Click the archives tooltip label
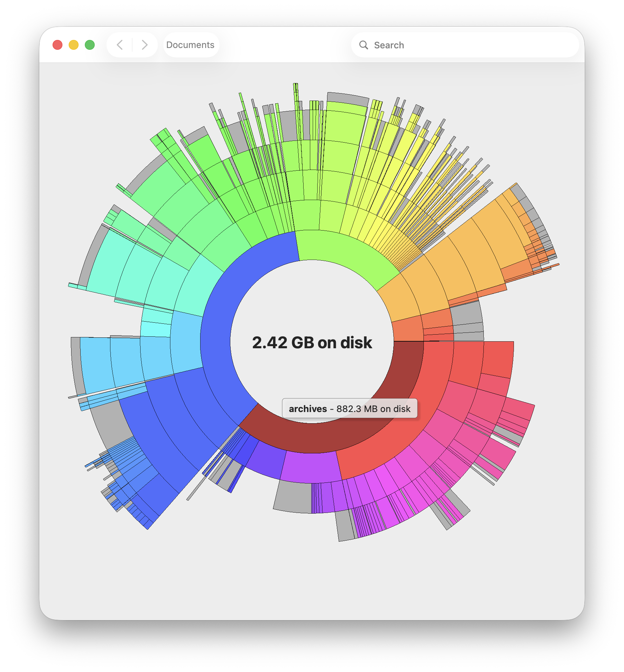This screenshot has height=672, width=624. (x=308, y=409)
